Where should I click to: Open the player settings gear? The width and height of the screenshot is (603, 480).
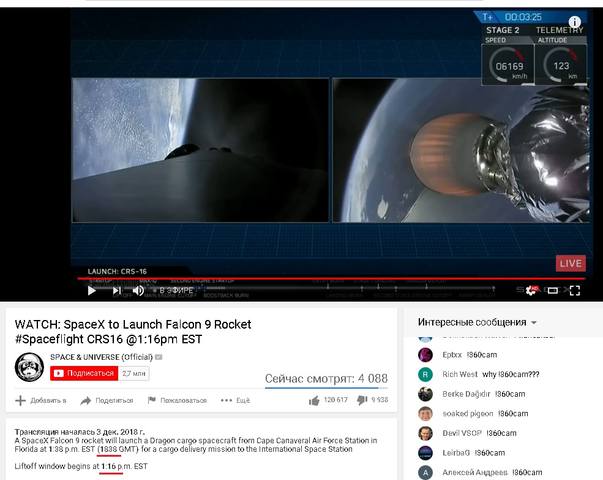pyautogui.click(x=531, y=290)
